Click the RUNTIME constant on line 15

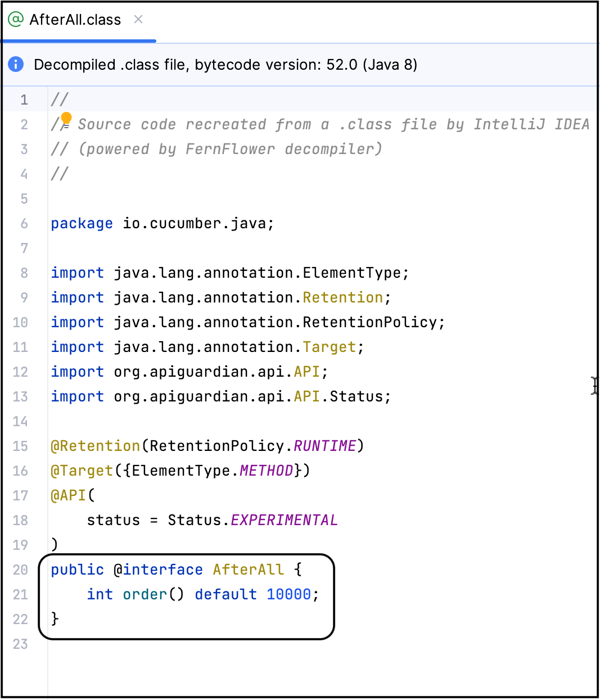(324, 446)
